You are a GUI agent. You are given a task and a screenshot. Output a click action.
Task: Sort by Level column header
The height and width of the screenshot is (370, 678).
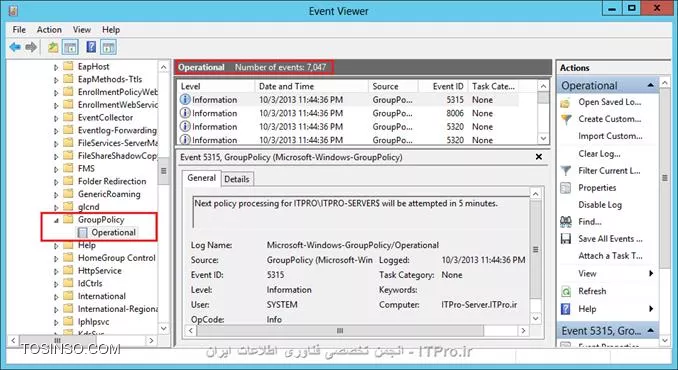(x=216, y=86)
